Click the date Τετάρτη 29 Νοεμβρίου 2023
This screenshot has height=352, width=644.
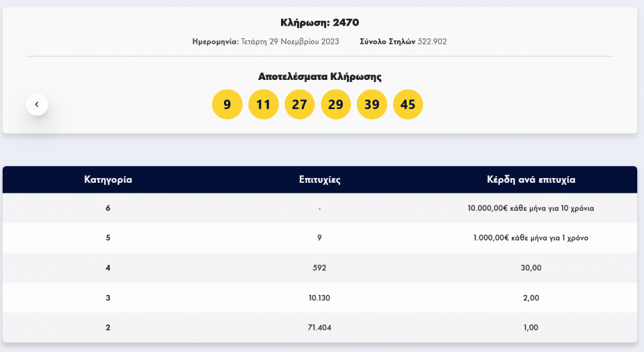point(290,42)
